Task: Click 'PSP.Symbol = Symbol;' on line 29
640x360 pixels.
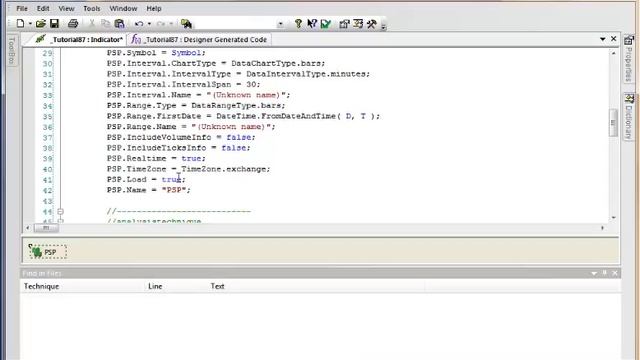Action: pos(156,53)
